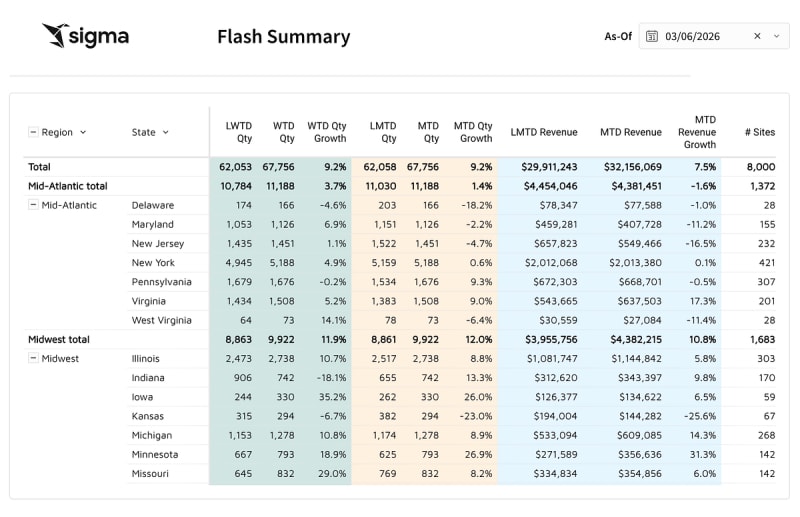The image size is (800, 517).
Task: Click the MTD Revenue Growth column header
Action: pos(697,132)
